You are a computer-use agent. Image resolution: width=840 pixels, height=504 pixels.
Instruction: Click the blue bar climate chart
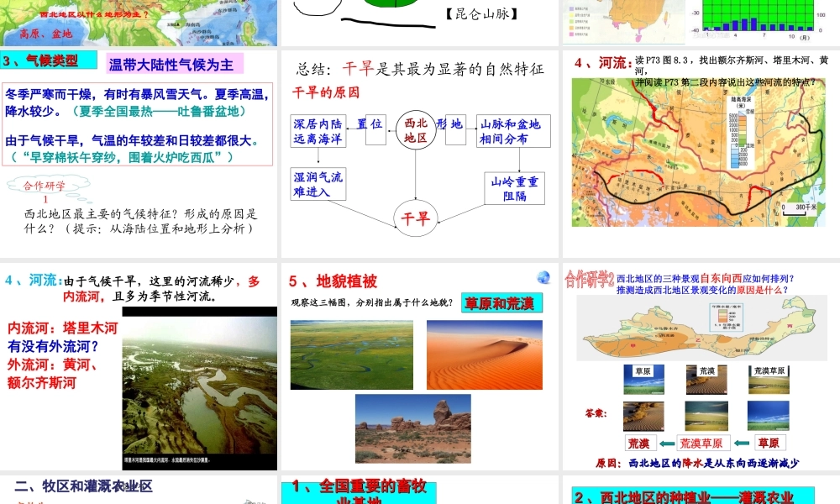tap(759, 17)
